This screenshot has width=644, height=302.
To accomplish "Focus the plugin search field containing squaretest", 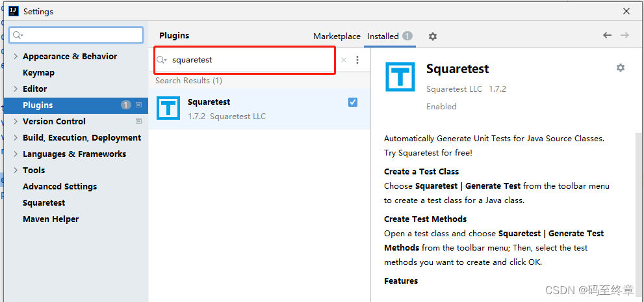I will point(245,60).
